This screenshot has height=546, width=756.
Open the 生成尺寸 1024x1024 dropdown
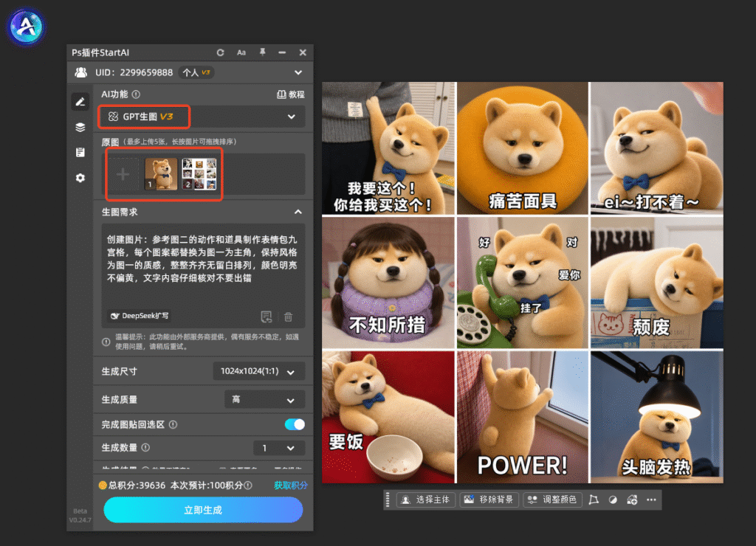tap(259, 372)
